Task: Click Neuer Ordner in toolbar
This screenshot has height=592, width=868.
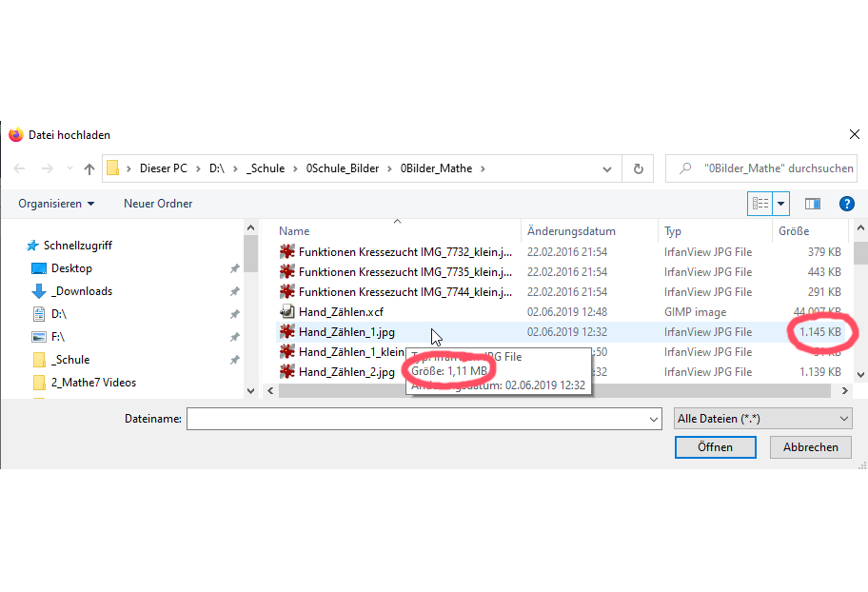Action: click(158, 204)
